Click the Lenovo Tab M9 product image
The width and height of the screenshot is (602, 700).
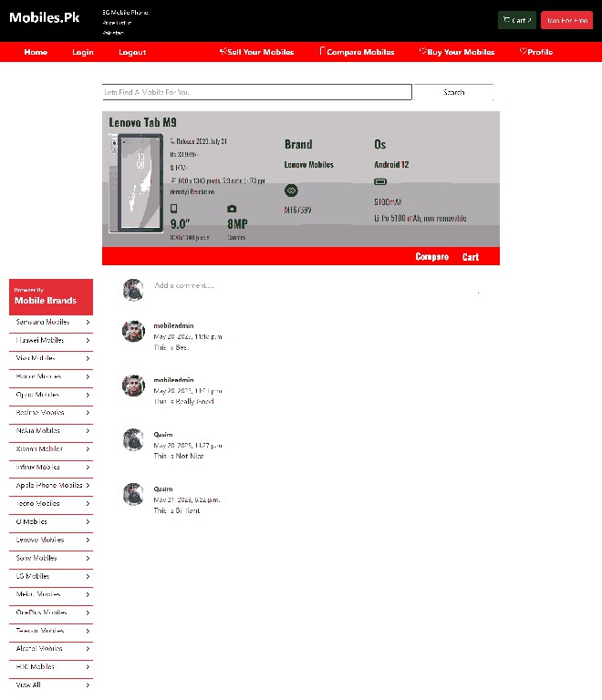tap(136, 183)
